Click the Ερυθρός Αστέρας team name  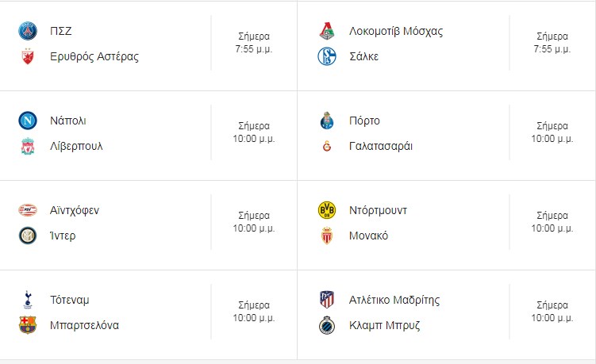click(94, 56)
